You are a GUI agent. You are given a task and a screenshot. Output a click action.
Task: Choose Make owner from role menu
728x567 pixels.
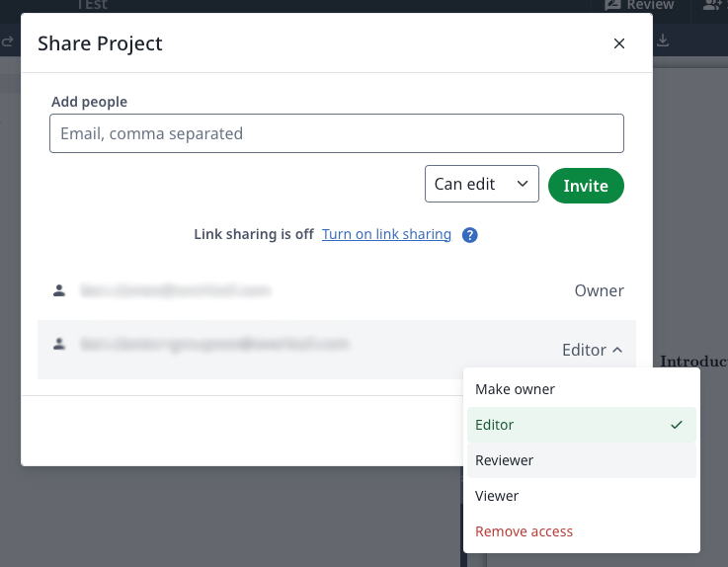582,389
